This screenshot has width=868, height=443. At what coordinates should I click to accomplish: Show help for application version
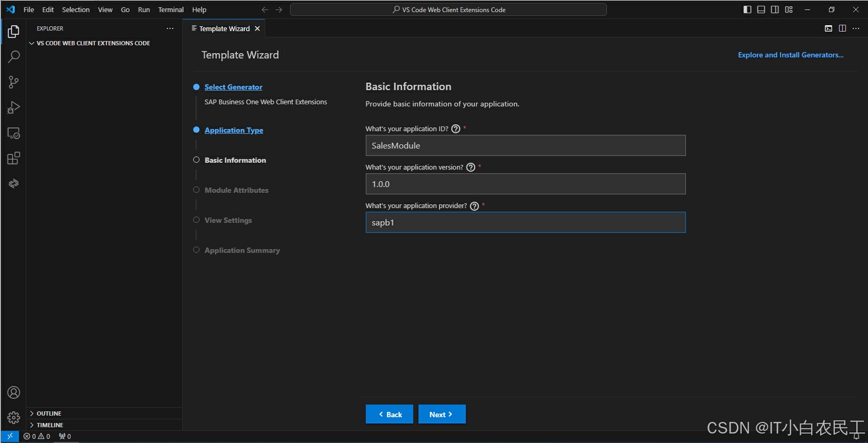coord(471,168)
